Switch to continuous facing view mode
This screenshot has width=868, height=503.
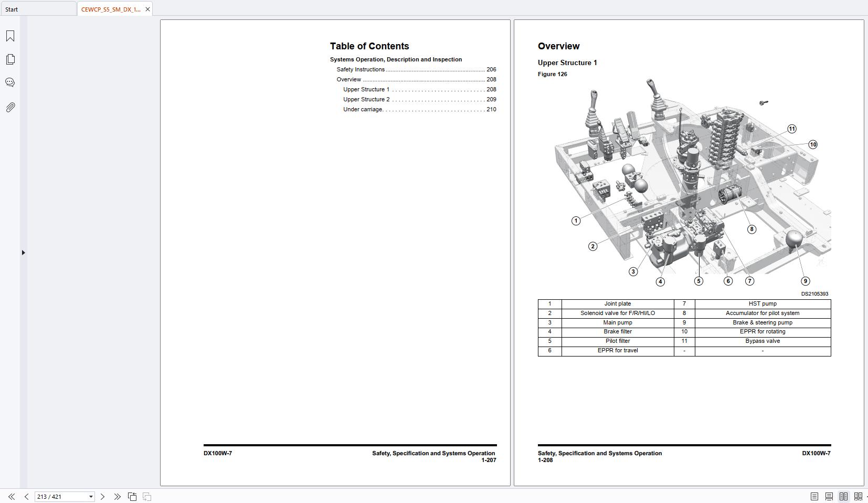click(x=858, y=497)
